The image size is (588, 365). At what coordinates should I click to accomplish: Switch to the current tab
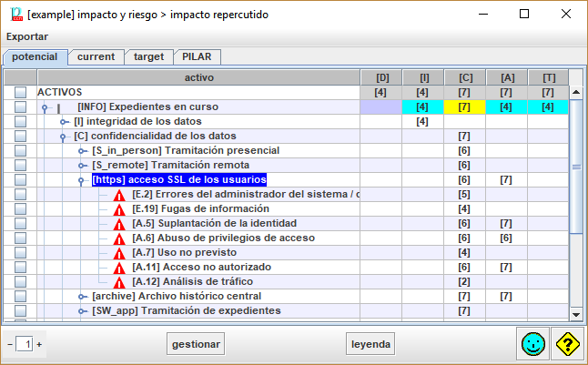coord(96,56)
